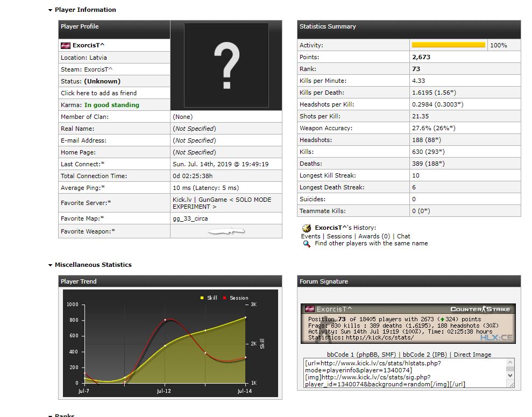
Task: Select Direct Image option
Action: tap(472, 355)
